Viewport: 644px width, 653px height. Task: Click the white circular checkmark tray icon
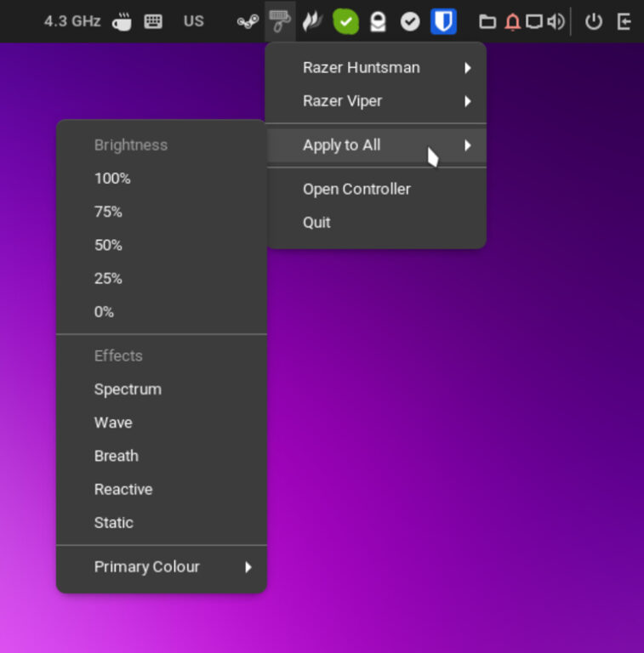coord(410,21)
